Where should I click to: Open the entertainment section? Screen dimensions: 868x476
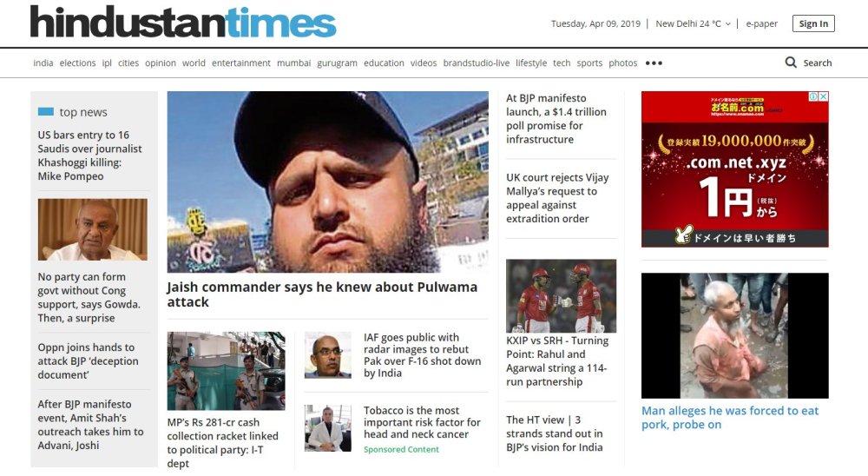240,63
